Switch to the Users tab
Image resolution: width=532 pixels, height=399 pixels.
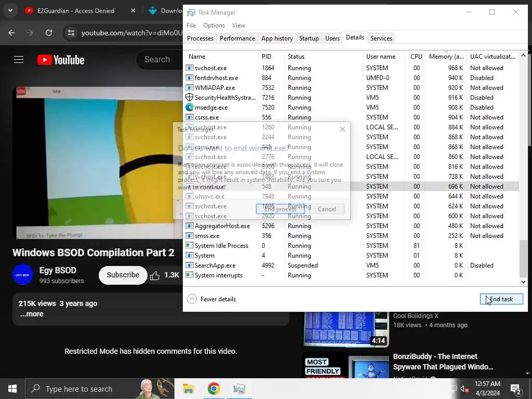(332, 38)
